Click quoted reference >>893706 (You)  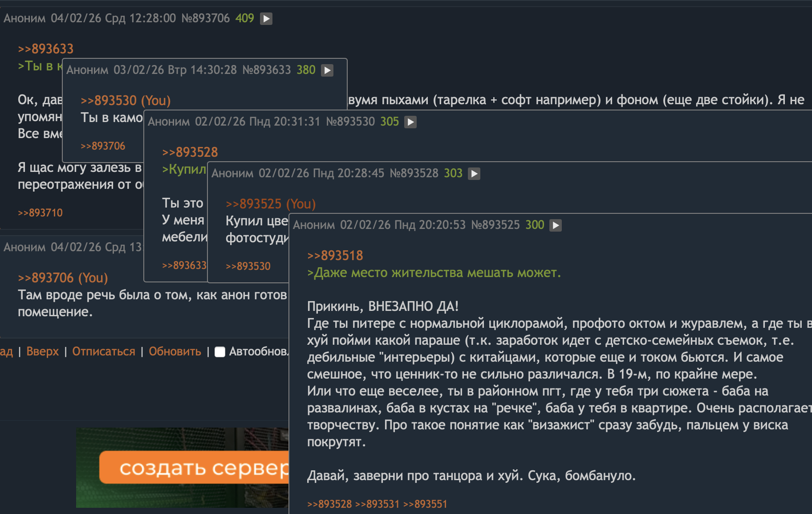click(63, 277)
